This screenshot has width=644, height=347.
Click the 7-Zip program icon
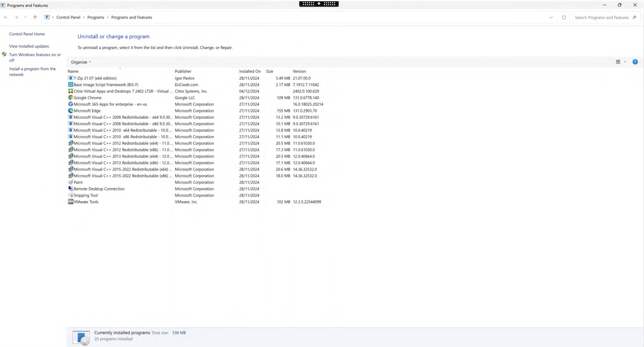coord(71,78)
